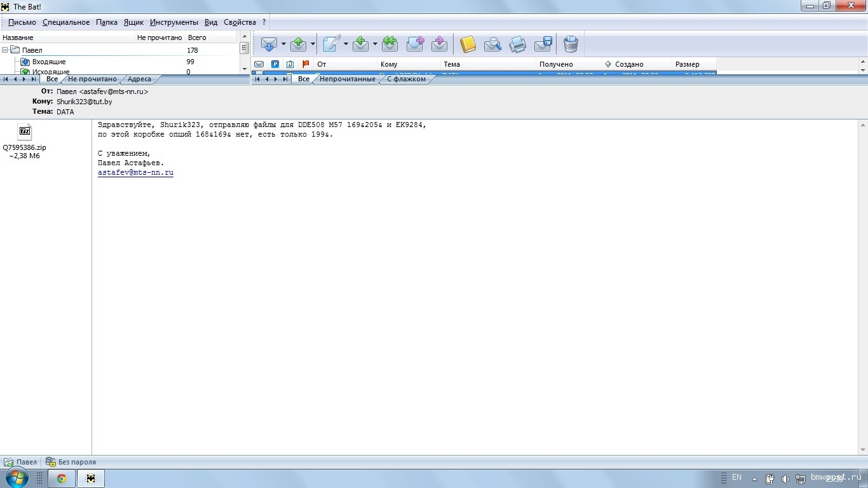
Task: Delete the message with trash icon
Action: click(x=571, y=44)
